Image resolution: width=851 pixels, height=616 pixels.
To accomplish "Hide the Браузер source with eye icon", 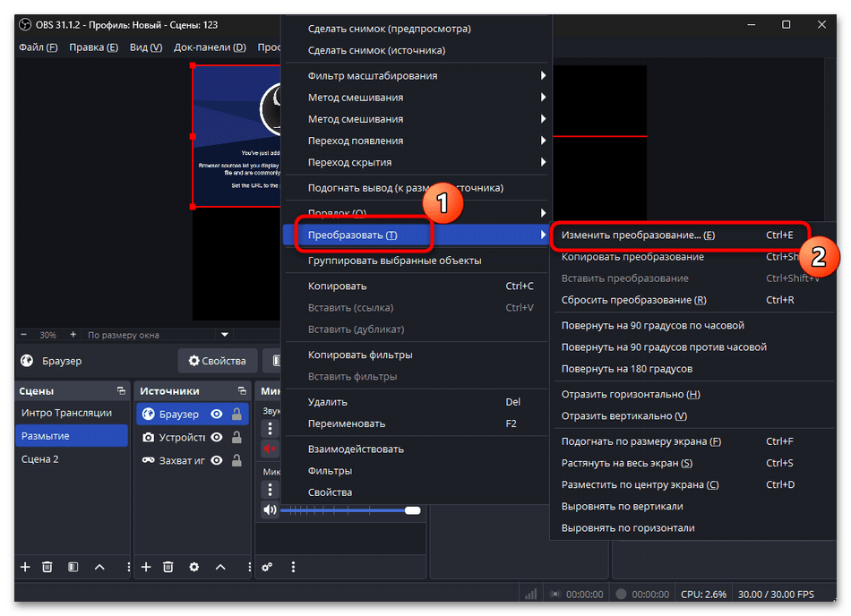I will pyautogui.click(x=217, y=414).
